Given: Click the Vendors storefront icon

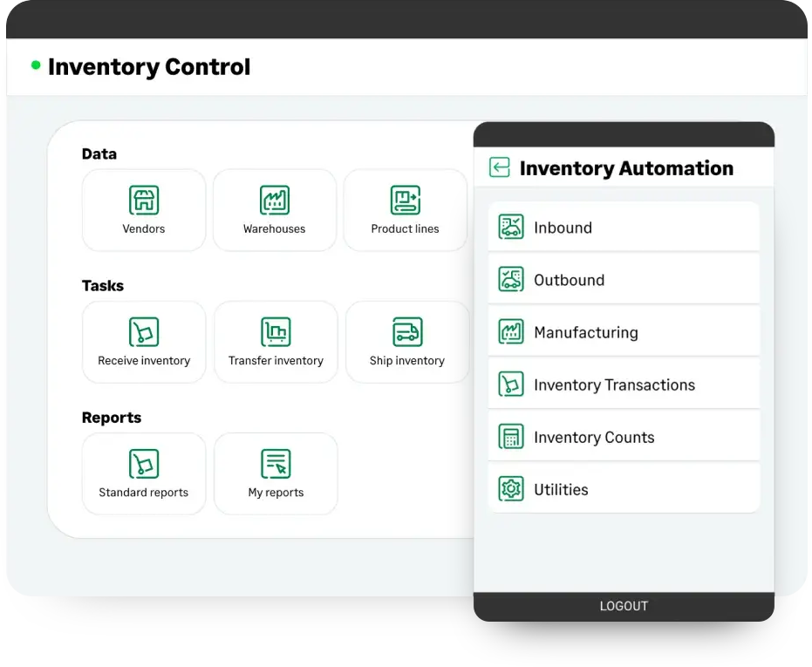Looking at the screenshot, I should click(143, 200).
